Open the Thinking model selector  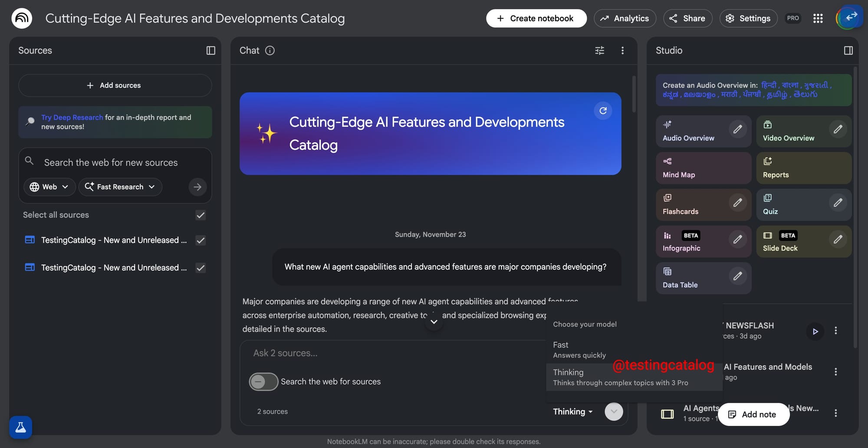click(x=572, y=411)
